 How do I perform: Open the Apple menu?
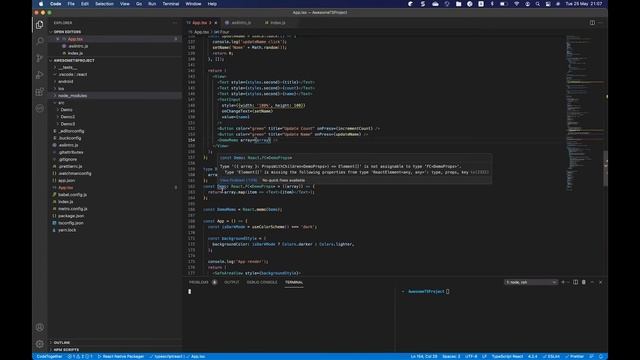41,4
